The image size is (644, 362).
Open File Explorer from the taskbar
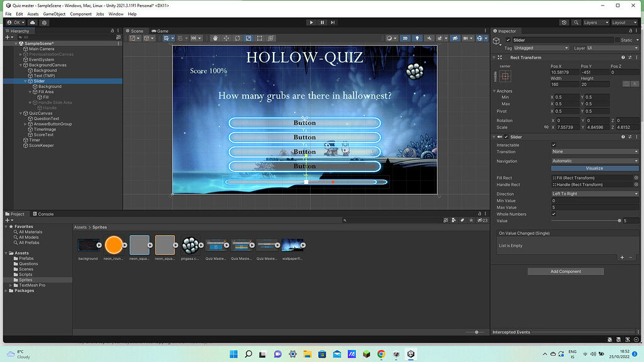point(307,354)
